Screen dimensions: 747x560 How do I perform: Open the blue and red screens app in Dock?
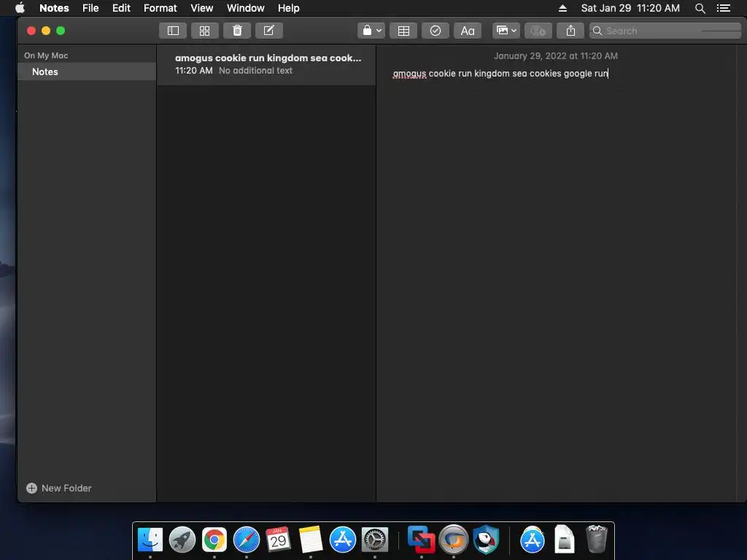coord(421,540)
